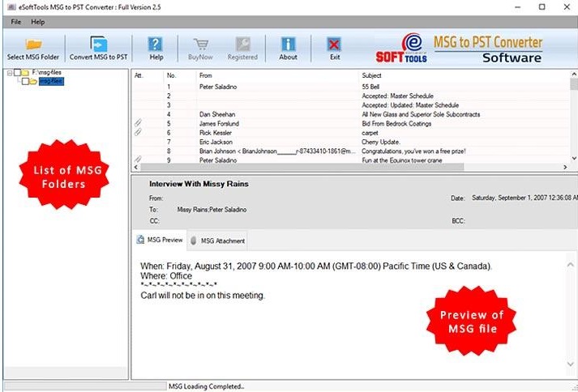The height and width of the screenshot is (392, 578).
Task: Click preview pane scroll down arrow
Action: click(570, 364)
